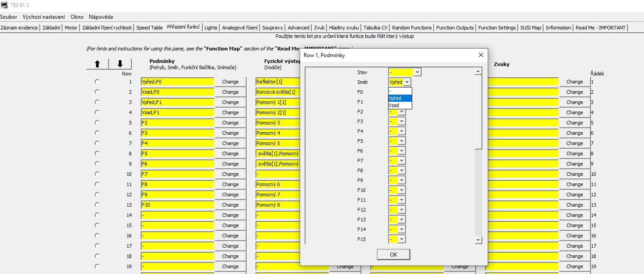The height and width of the screenshot is (274, 644).
Task: Open the F3 dropdown in the dialog
Action: (401, 121)
